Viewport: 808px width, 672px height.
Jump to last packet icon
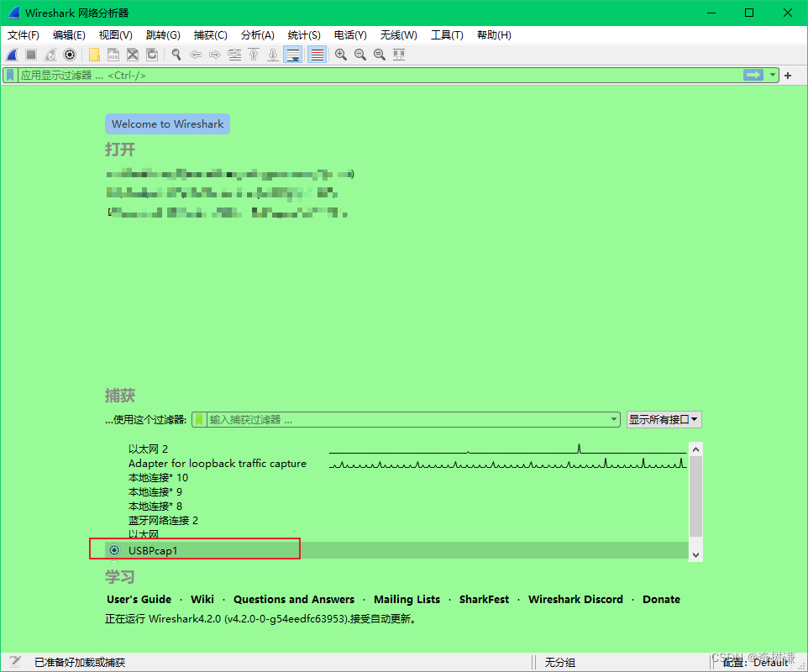(273, 55)
